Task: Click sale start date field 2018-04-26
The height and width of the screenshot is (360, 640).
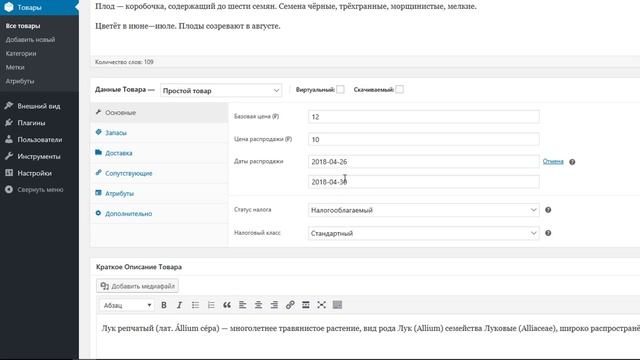Action: (424, 162)
